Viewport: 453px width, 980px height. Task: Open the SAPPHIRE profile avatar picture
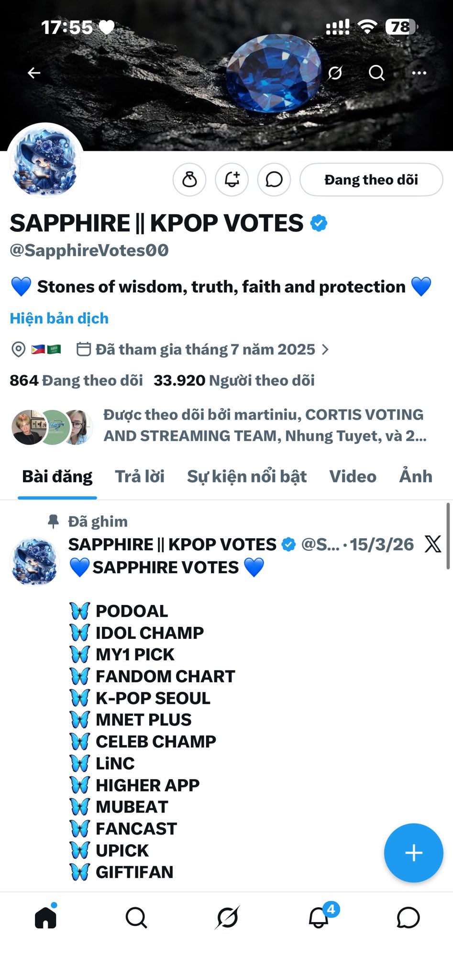pos(45,161)
